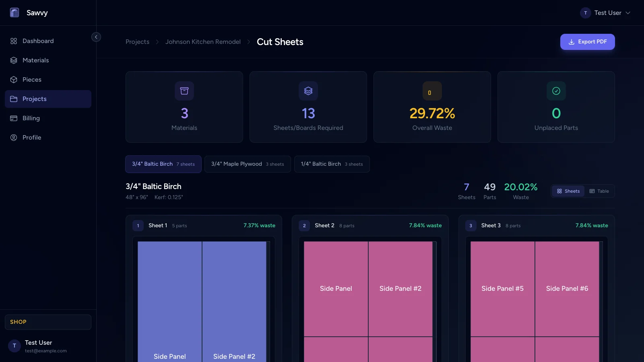Select the Projects item in the sidebar
The height and width of the screenshot is (362, 644).
click(34, 99)
